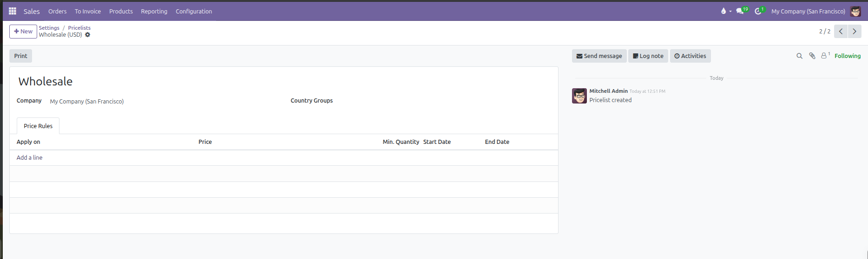This screenshot has height=259, width=868.
Task: Open the main apps grid menu
Action: click(x=13, y=11)
